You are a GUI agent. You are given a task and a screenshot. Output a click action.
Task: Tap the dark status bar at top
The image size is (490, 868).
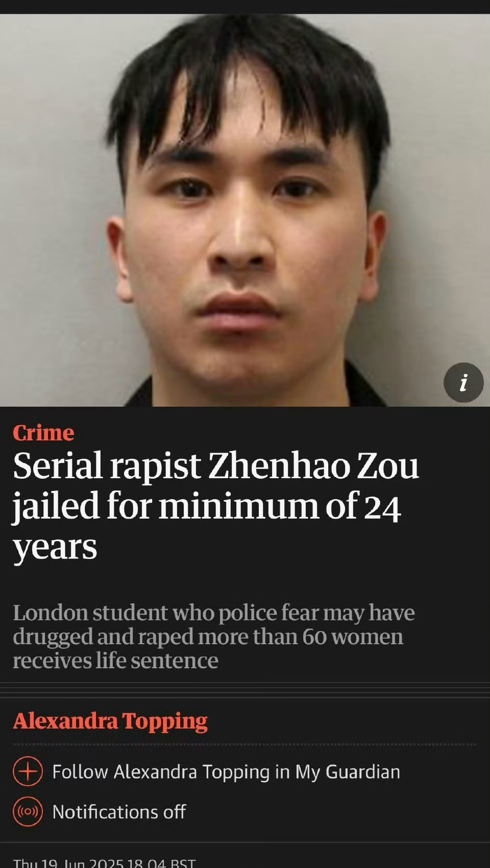245,7
